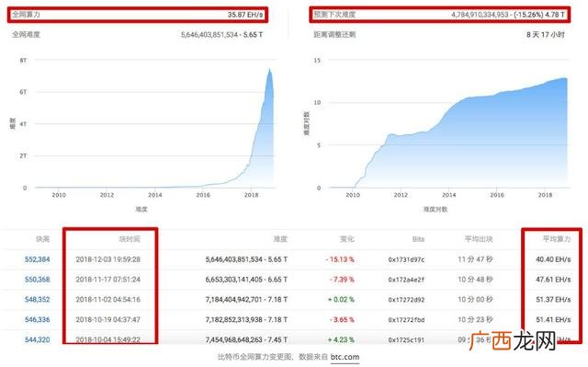This screenshot has height=367, width=588.
Task: Click the 预测下次难度 label
Action: click(x=334, y=15)
